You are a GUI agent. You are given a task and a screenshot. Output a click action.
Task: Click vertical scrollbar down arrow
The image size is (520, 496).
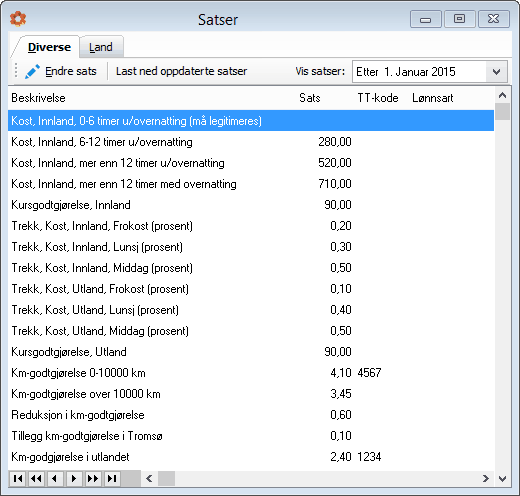point(502,479)
